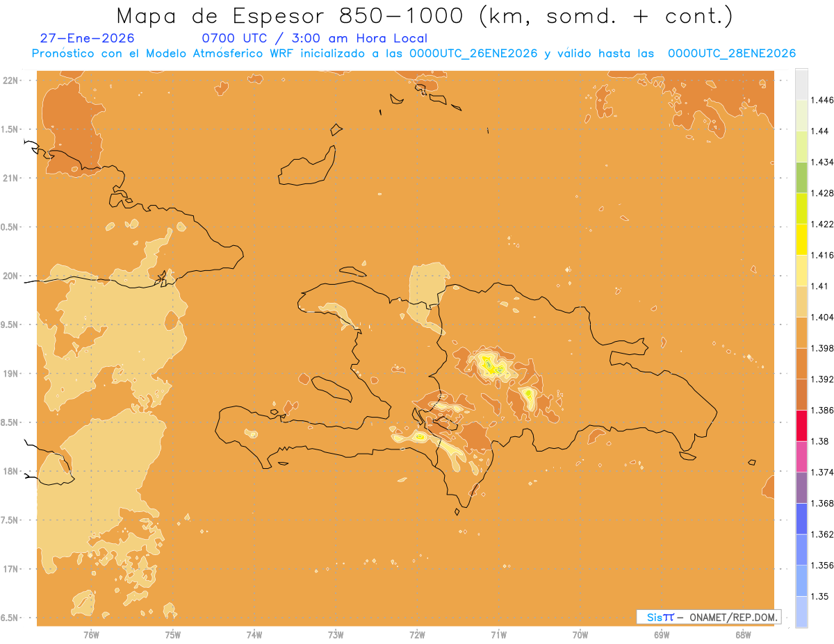Image resolution: width=834 pixels, height=644 pixels.
Task: Click the latitude label '18N'
Action: (x=11, y=471)
